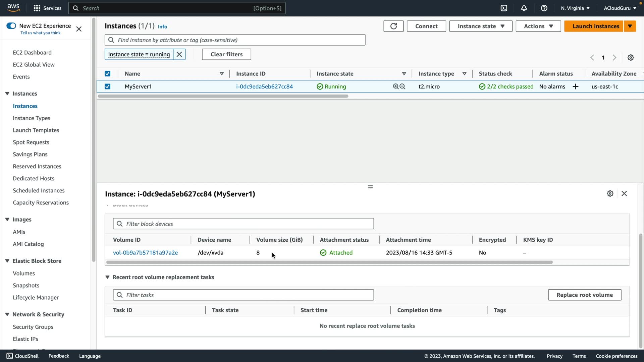This screenshot has height=362, width=644.
Task: Click zoom-in filter icon beside Running state
Action: pyautogui.click(x=396, y=86)
